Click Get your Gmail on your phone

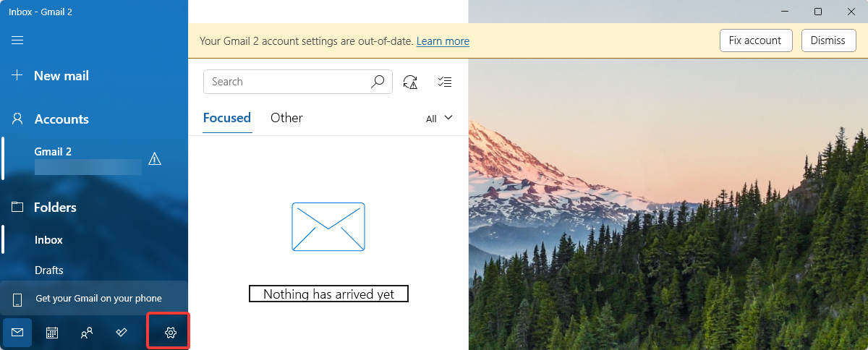[94, 299]
